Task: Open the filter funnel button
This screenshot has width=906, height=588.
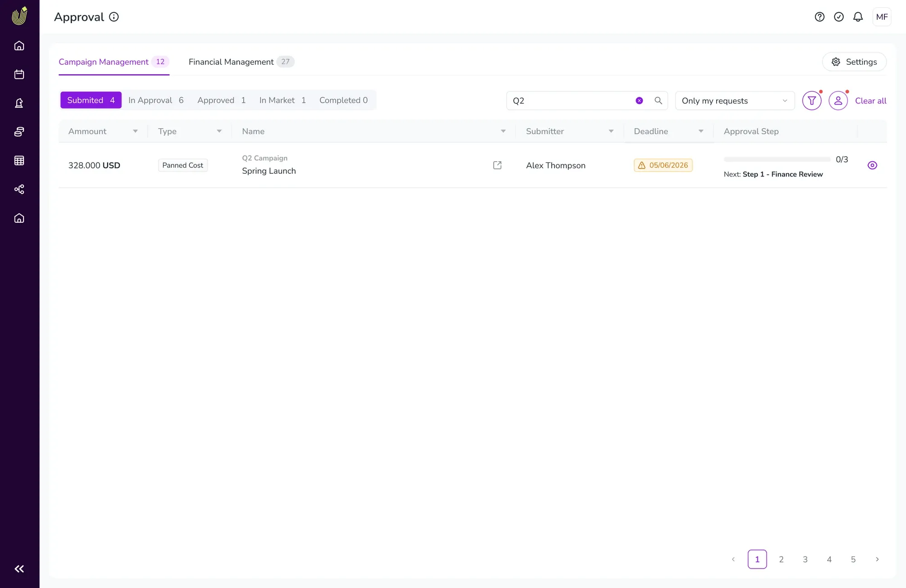Action: point(812,100)
